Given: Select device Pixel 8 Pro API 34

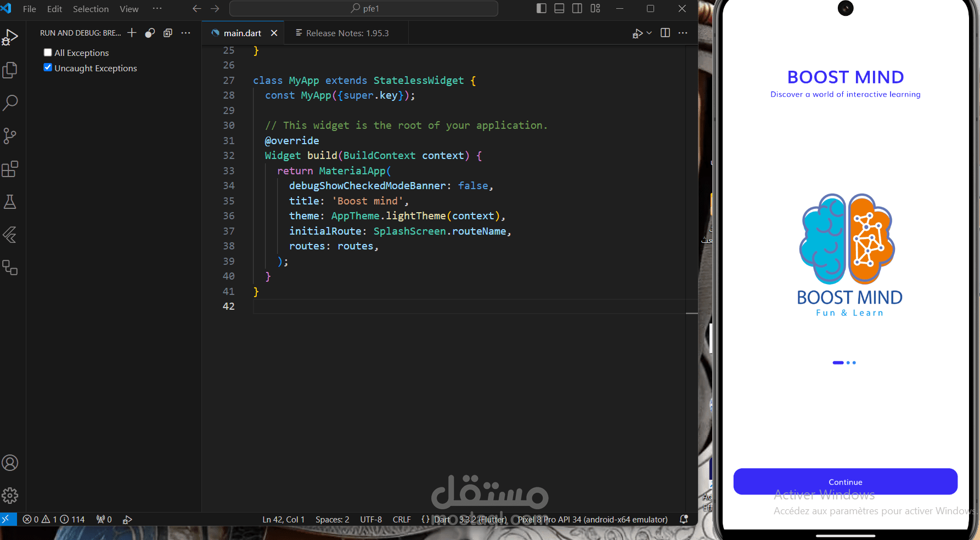Looking at the screenshot, I should (x=593, y=519).
